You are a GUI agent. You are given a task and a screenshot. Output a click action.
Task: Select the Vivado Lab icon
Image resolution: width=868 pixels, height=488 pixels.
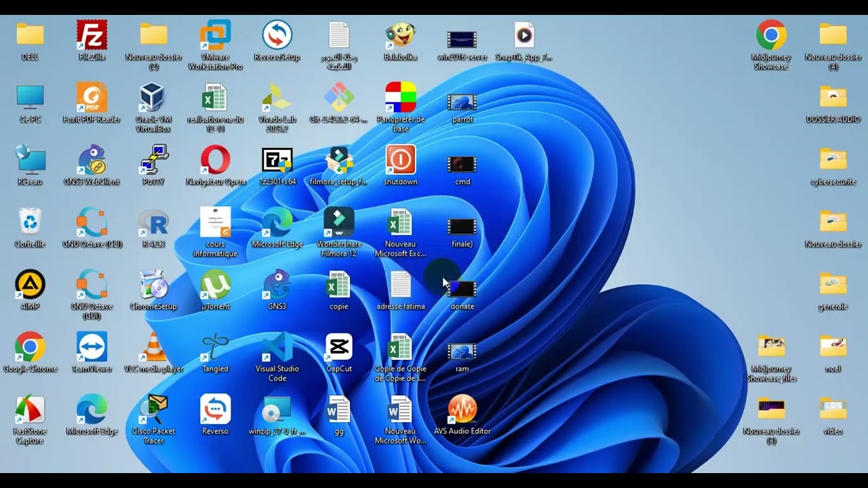click(x=277, y=98)
